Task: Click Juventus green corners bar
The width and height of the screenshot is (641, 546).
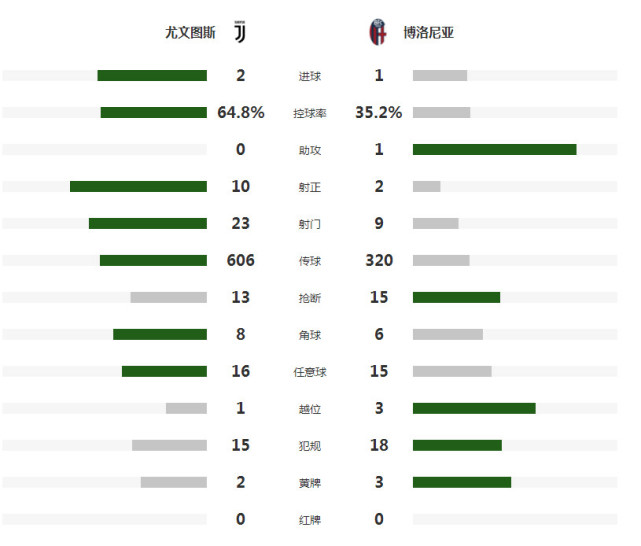Action: pos(160,334)
